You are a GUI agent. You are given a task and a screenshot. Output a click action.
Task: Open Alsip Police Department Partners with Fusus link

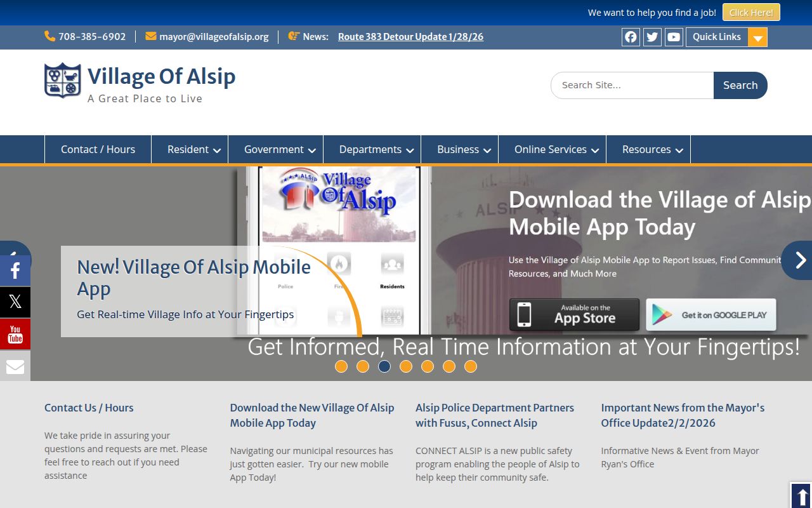coord(495,415)
